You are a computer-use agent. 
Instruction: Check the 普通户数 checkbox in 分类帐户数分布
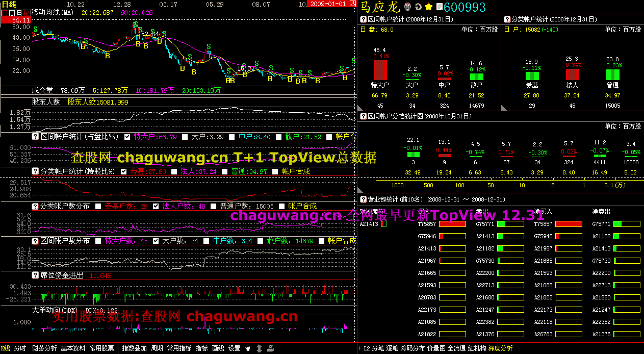214,206
